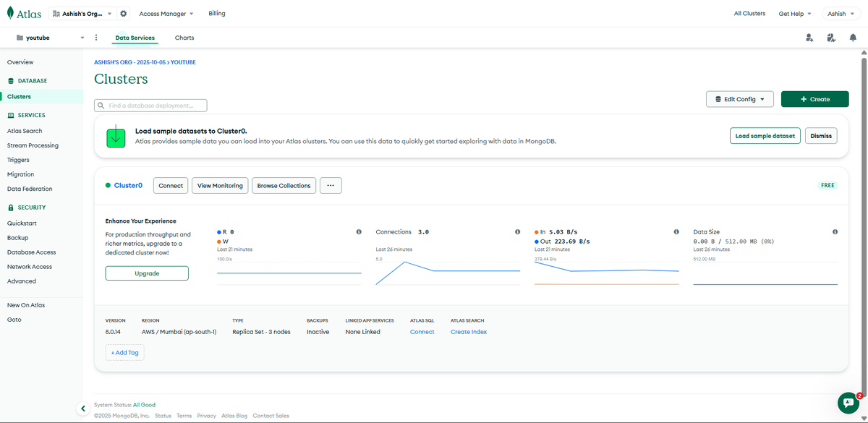Click the info icon beside Data Size
Image resolution: width=868 pixels, height=423 pixels.
(835, 232)
